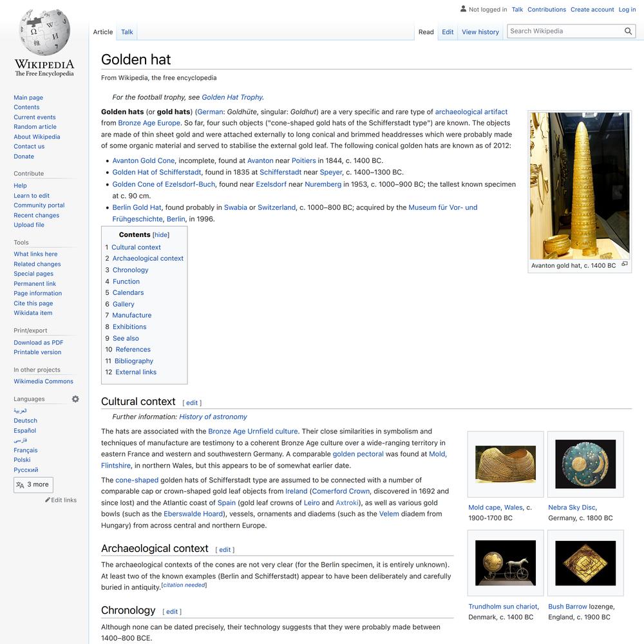This screenshot has height=644, width=644.
Task: Click the Donate sidebar link
Action: pyautogui.click(x=24, y=156)
